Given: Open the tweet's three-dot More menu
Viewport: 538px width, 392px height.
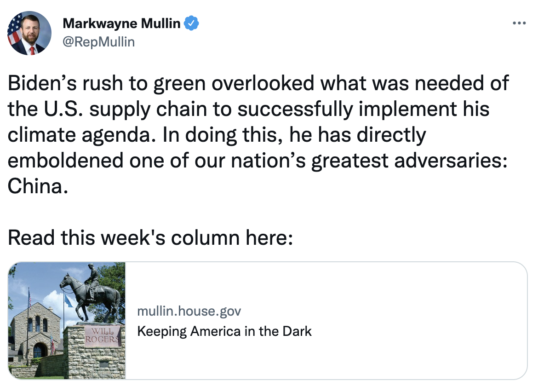Looking at the screenshot, I should click(x=519, y=23).
